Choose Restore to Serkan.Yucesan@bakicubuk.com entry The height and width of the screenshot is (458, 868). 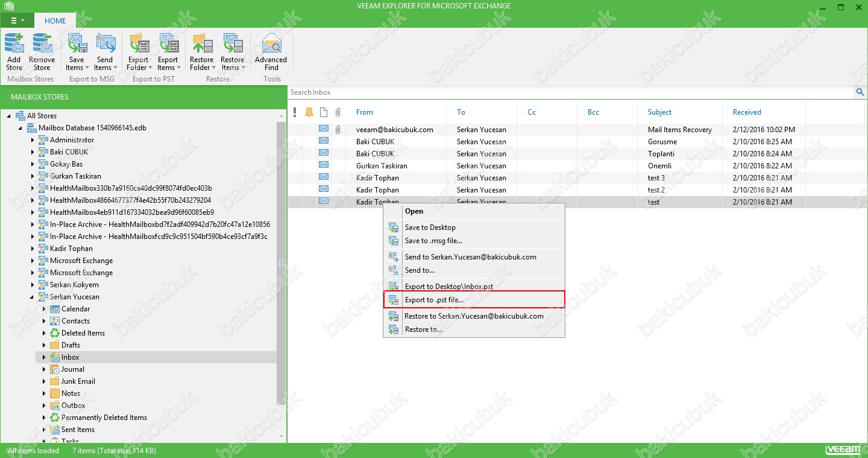click(x=474, y=316)
